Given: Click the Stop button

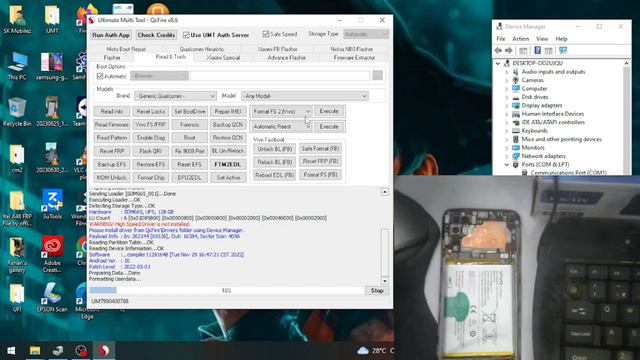Looking at the screenshot, I should click(x=377, y=291).
